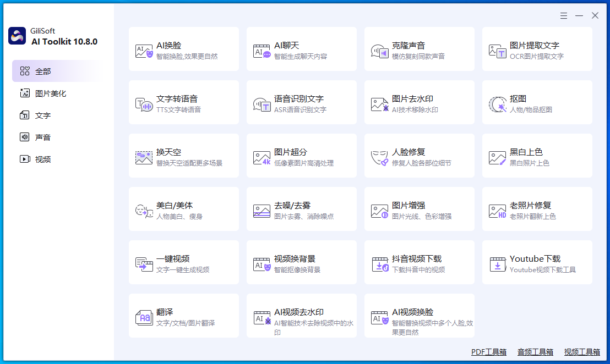The width and height of the screenshot is (610, 364).
Task: Click the 智能换脸,效果更自然 description
Action: (x=187, y=56)
